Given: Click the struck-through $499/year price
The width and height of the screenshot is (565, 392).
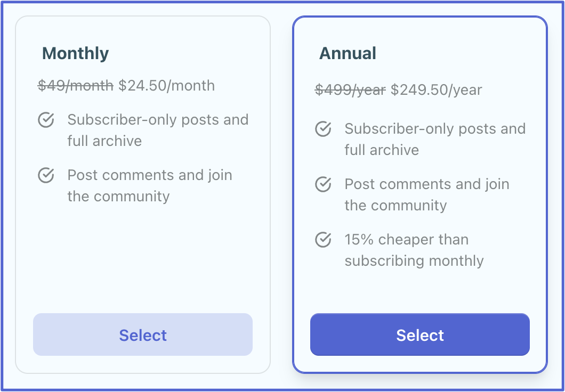Looking at the screenshot, I should tap(350, 89).
